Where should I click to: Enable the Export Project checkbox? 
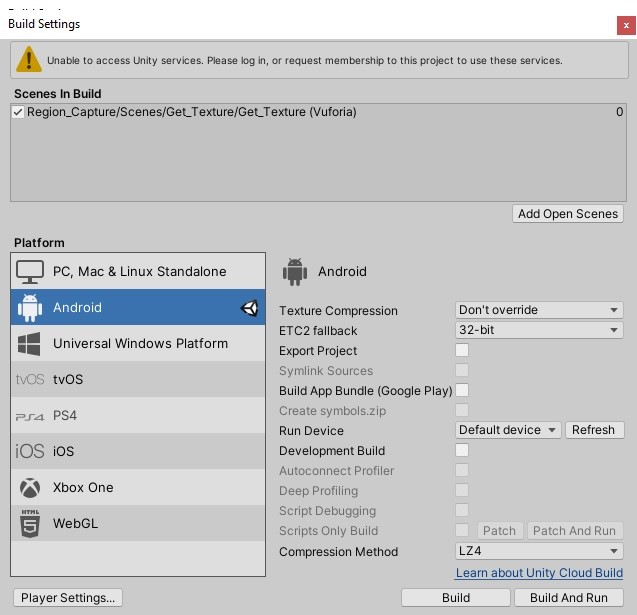click(x=462, y=350)
